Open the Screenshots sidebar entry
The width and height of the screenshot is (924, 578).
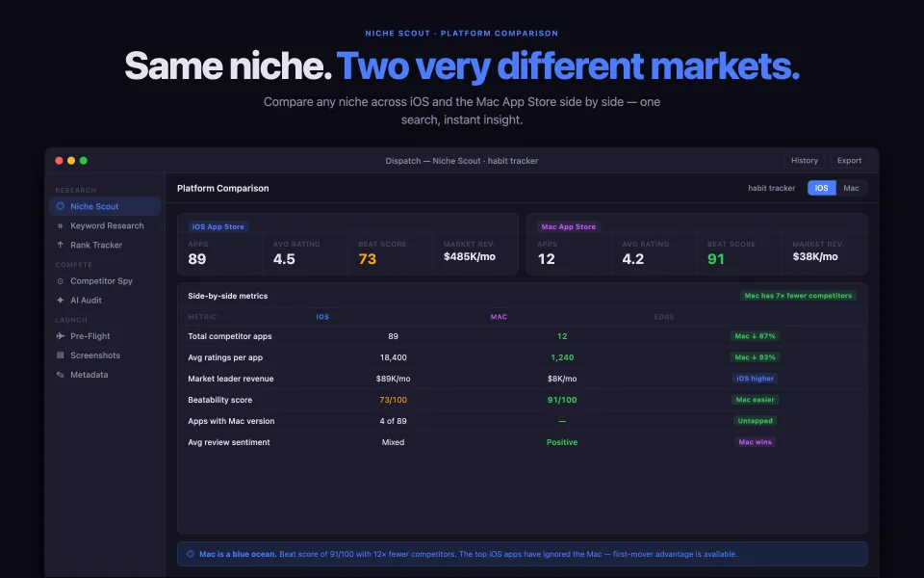point(105,355)
